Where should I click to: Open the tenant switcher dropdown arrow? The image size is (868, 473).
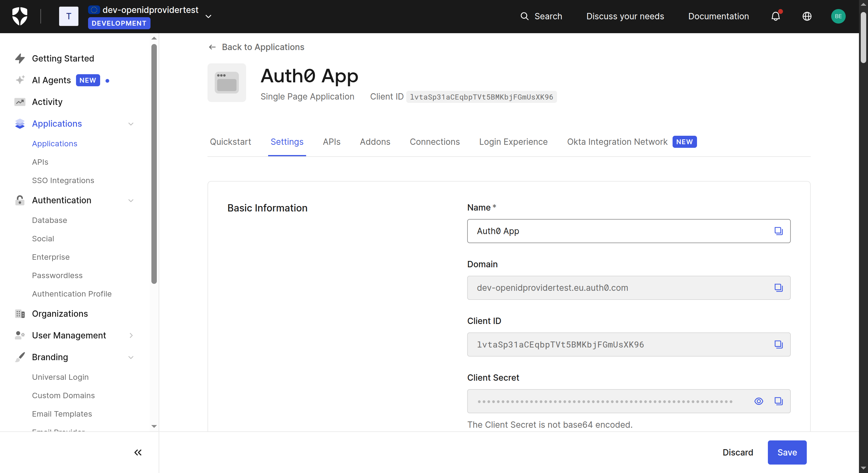click(x=208, y=17)
